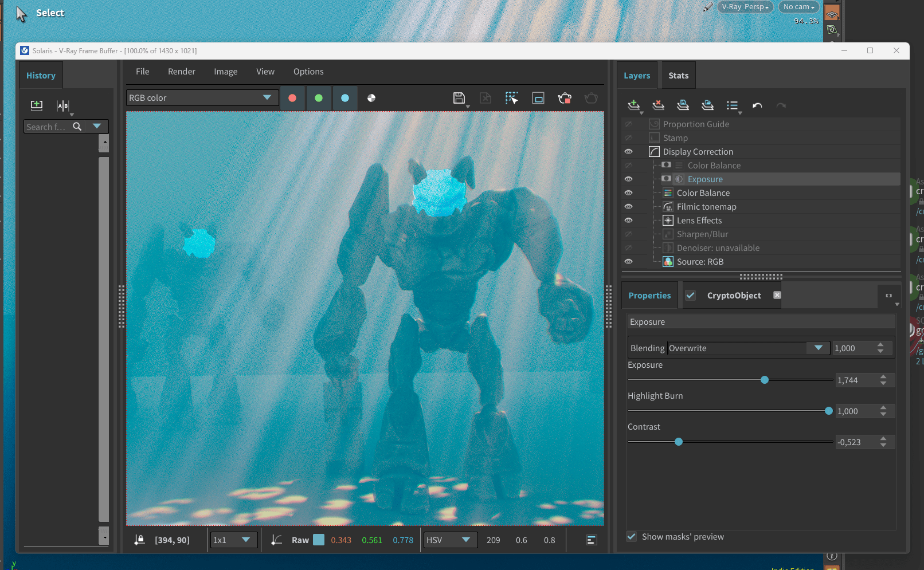Select the render region tool
This screenshot has width=924, height=570.
(511, 98)
